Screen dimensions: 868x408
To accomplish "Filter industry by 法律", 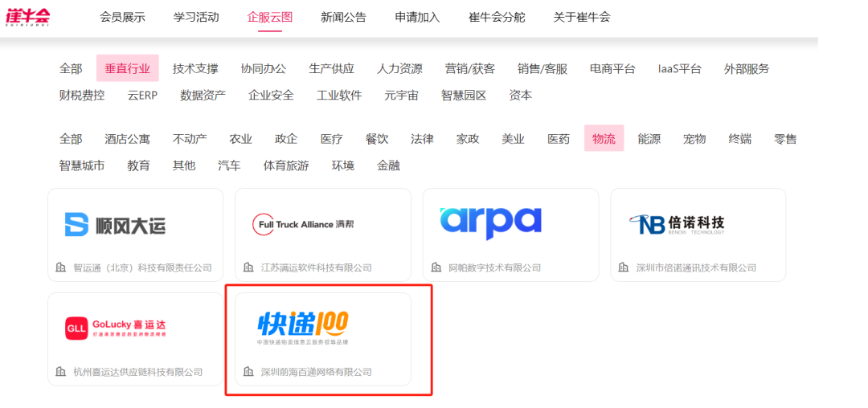I will tap(423, 139).
